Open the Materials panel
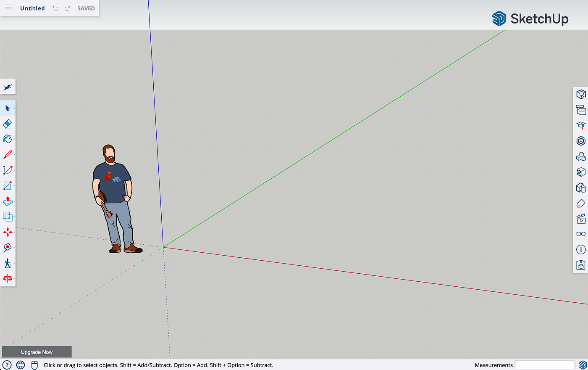Viewport: 588px width, 370px height. (x=581, y=172)
